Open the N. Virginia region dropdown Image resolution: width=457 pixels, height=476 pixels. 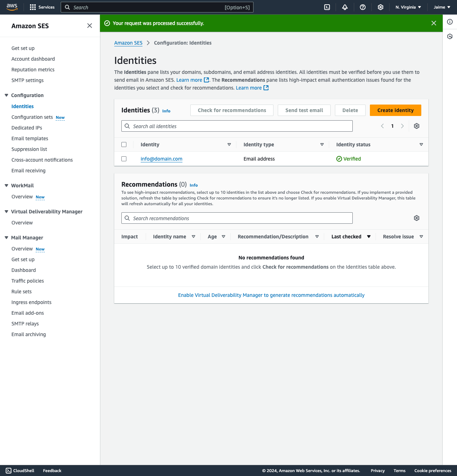[x=408, y=7]
